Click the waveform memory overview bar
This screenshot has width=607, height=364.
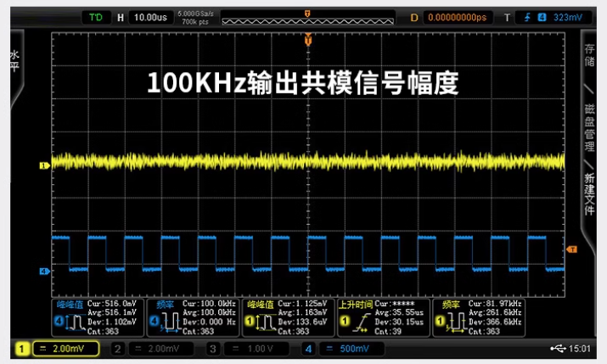click(306, 17)
